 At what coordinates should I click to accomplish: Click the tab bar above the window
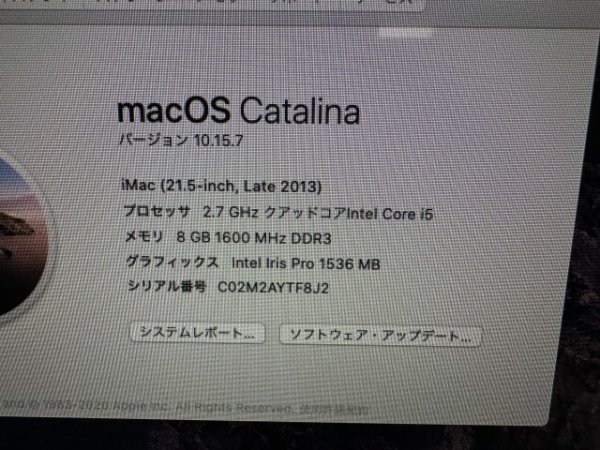pos(210,5)
